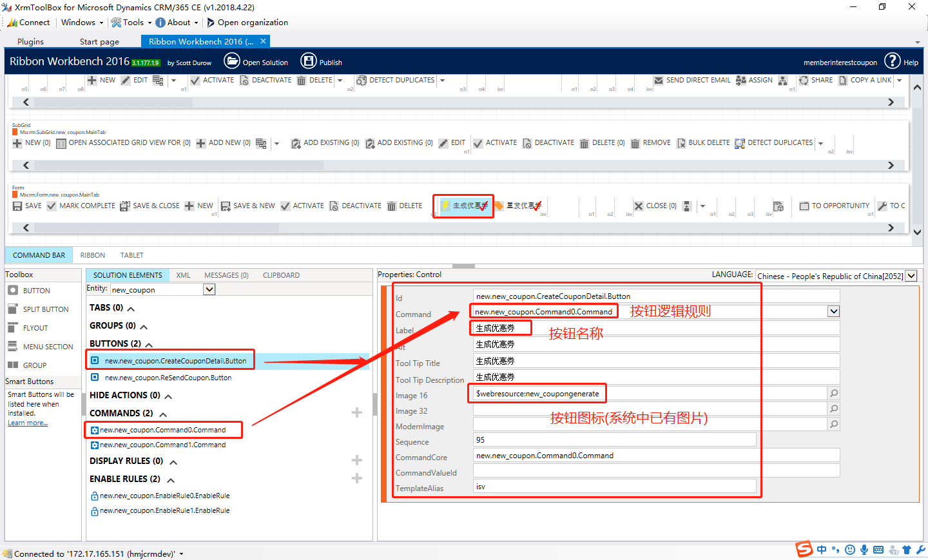Add a new enable rule with plus
The image size is (928, 560).
coord(357,478)
